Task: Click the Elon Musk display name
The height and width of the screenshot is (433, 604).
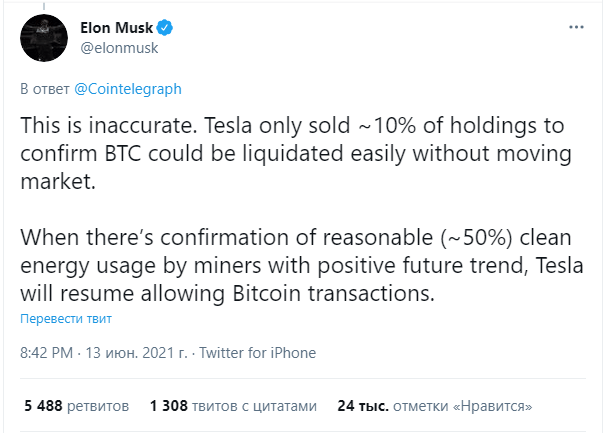Action: tap(117, 28)
